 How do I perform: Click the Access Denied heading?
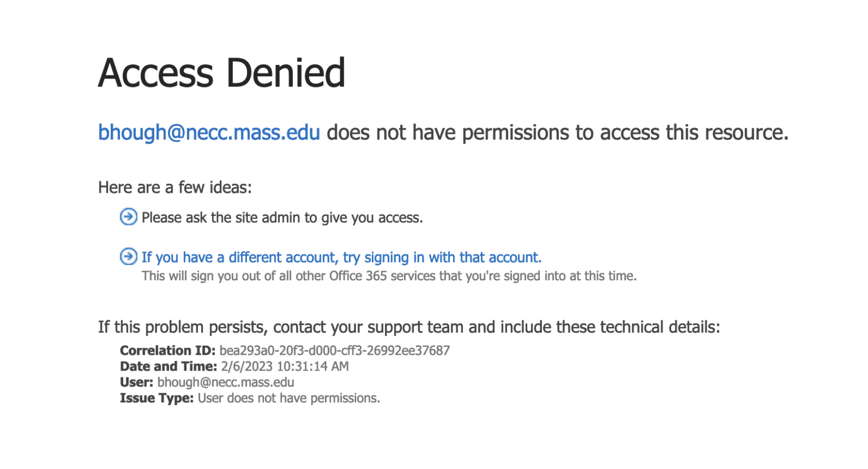click(222, 73)
